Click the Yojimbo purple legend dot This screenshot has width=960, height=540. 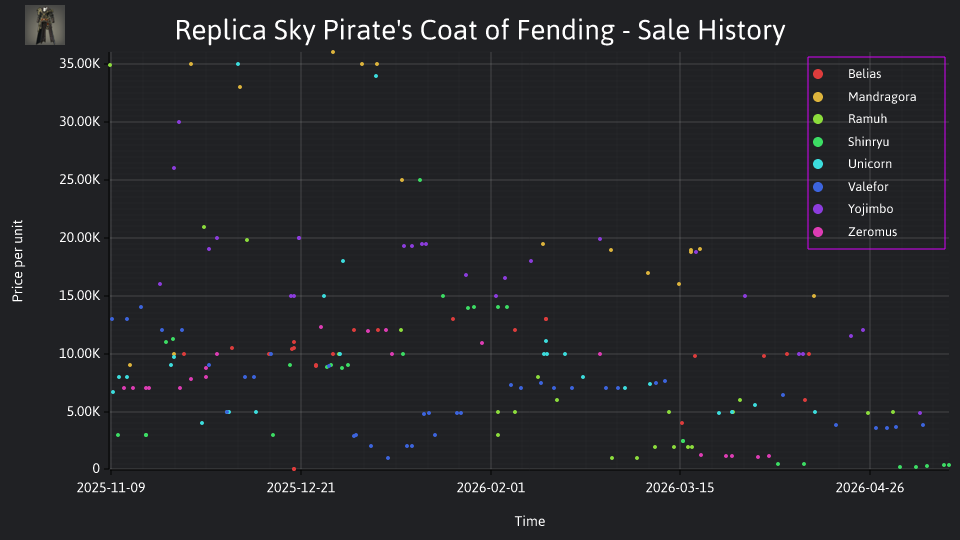818,209
